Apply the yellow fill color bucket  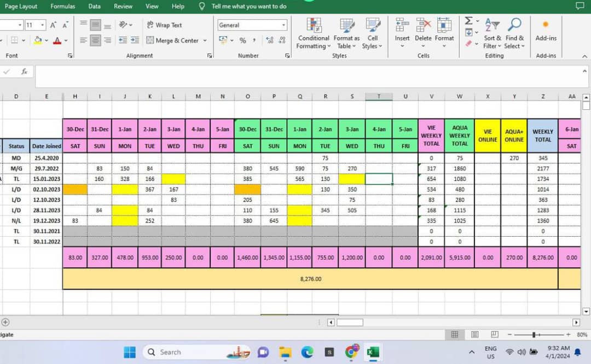(x=38, y=40)
